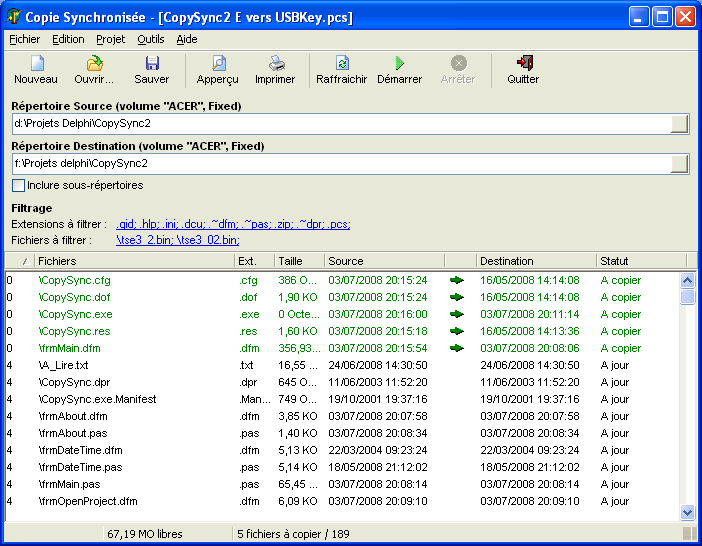Select the \frmMain.dfm file row
Viewport: 702px width, 546px height.
click(x=342, y=348)
